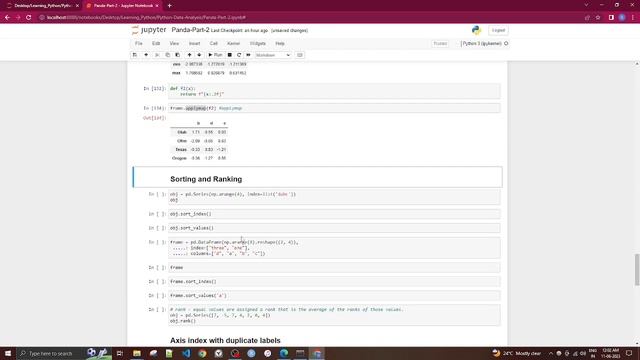
Task: Open Microsoft Edge from taskbar
Action: coord(284,353)
